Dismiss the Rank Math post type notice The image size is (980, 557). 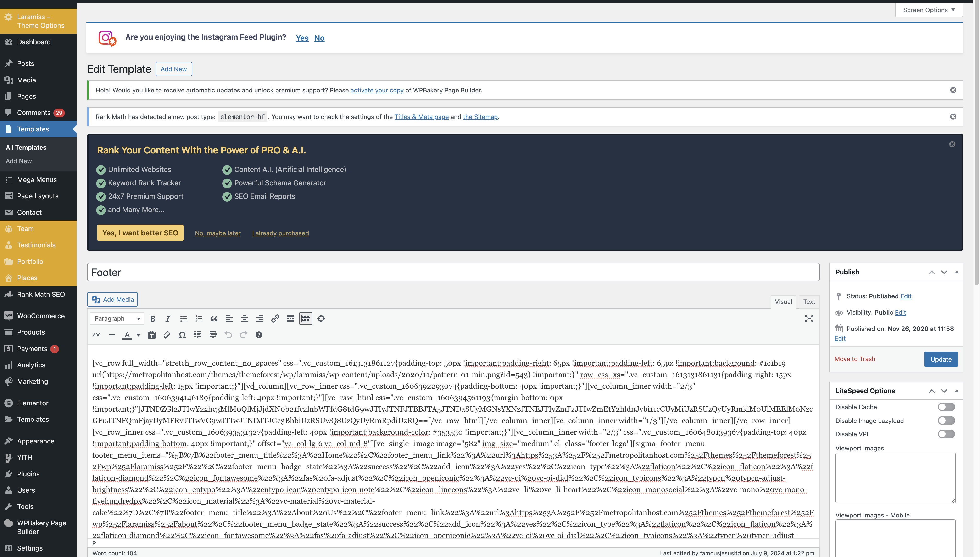click(953, 117)
